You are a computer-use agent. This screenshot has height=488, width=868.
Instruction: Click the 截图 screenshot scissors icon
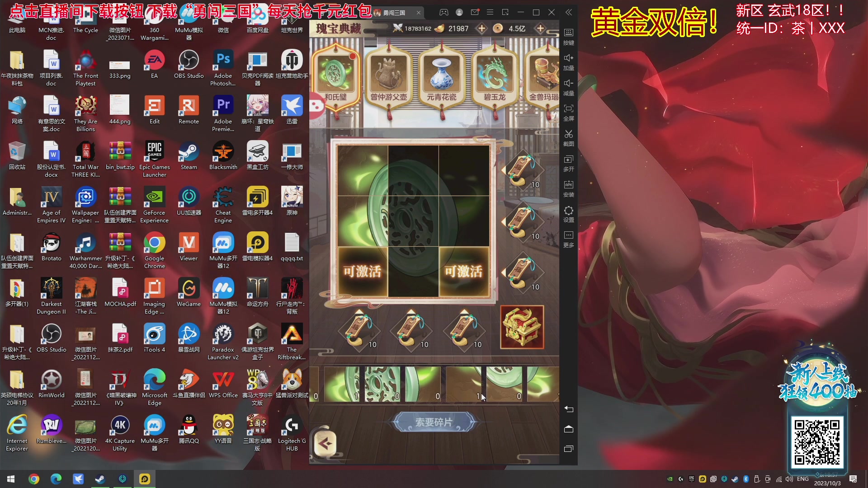pos(569,138)
